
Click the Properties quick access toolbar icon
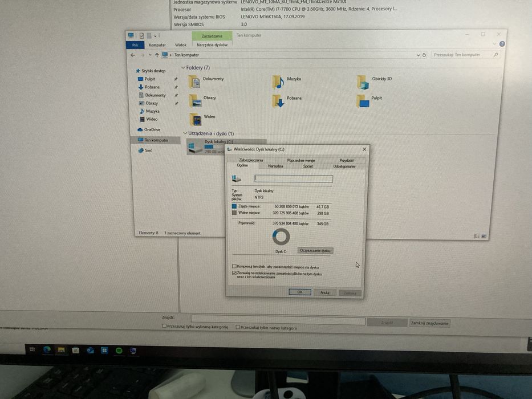click(141, 35)
